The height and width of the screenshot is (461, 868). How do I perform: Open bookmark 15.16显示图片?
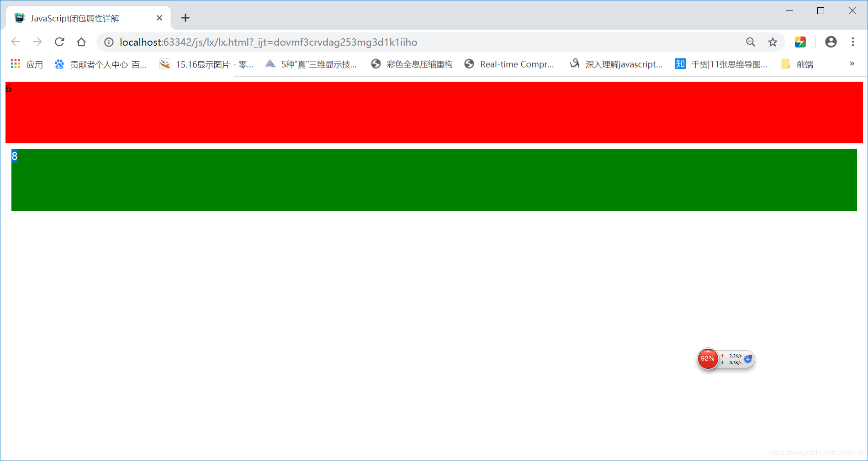(206, 64)
